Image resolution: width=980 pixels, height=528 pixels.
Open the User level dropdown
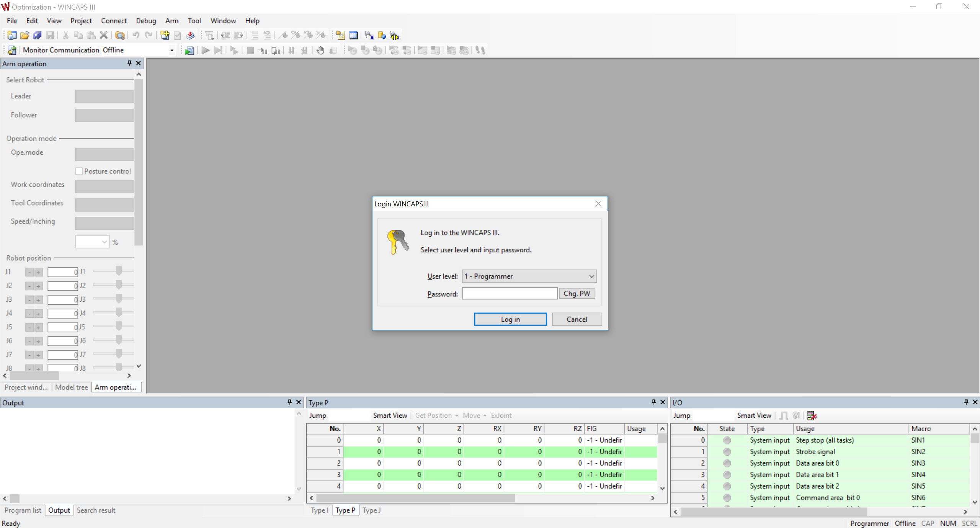coord(591,276)
